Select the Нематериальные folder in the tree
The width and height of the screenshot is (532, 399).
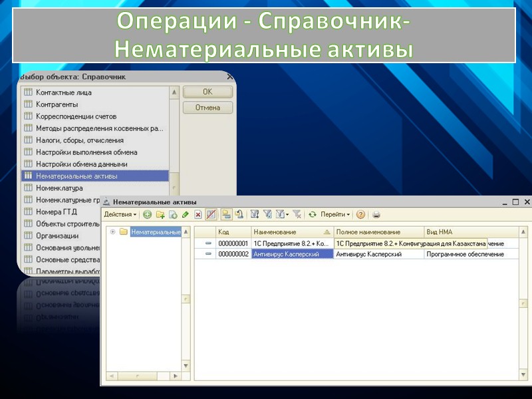click(x=156, y=232)
